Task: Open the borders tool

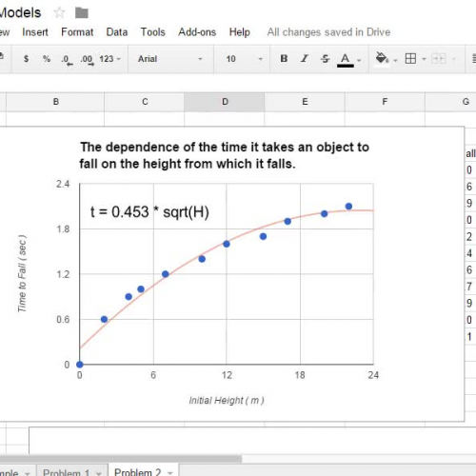Action: [x=410, y=59]
